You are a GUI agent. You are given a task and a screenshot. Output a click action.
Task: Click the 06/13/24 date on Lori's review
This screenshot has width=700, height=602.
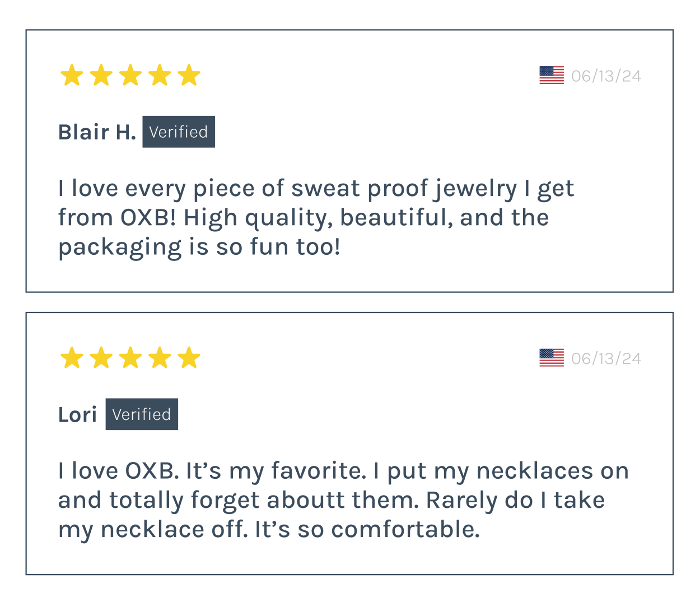pos(606,358)
